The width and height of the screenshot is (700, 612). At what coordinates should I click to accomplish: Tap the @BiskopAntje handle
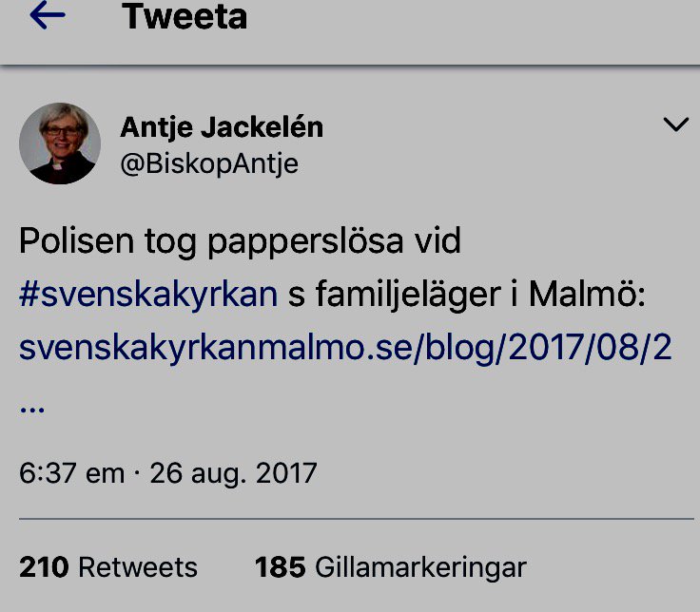pos(209,163)
